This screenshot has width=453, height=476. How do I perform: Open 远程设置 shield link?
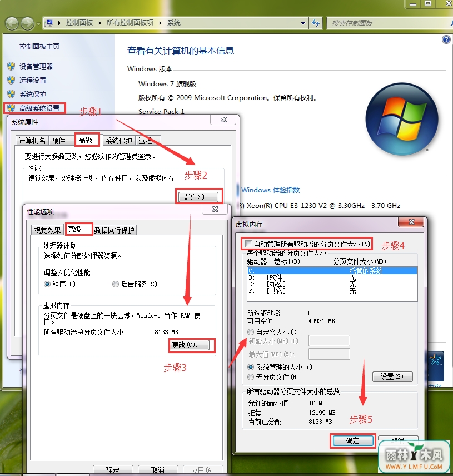(x=33, y=81)
